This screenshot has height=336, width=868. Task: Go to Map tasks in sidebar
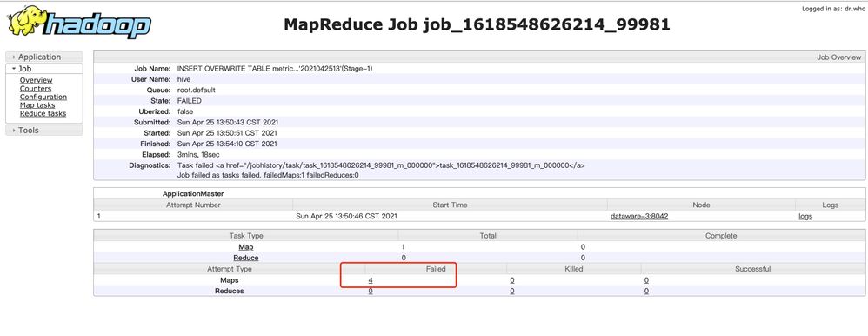coord(37,105)
